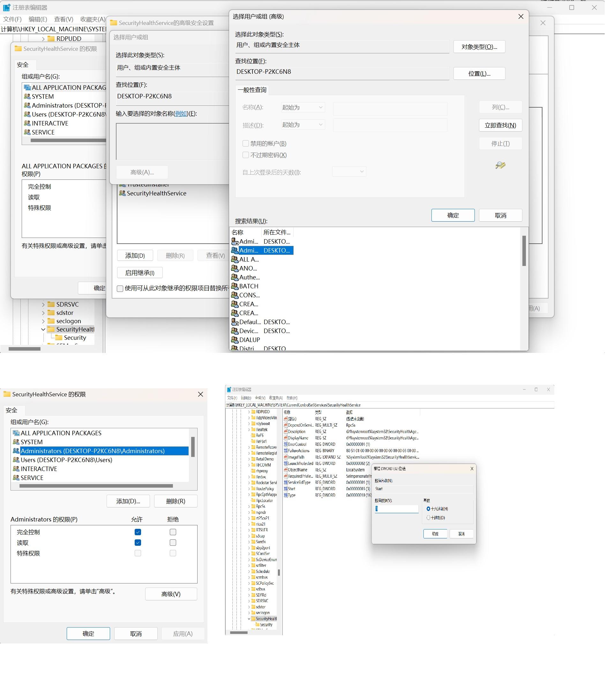Select the Security subfolder icon in tree

click(x=59, y=338)
